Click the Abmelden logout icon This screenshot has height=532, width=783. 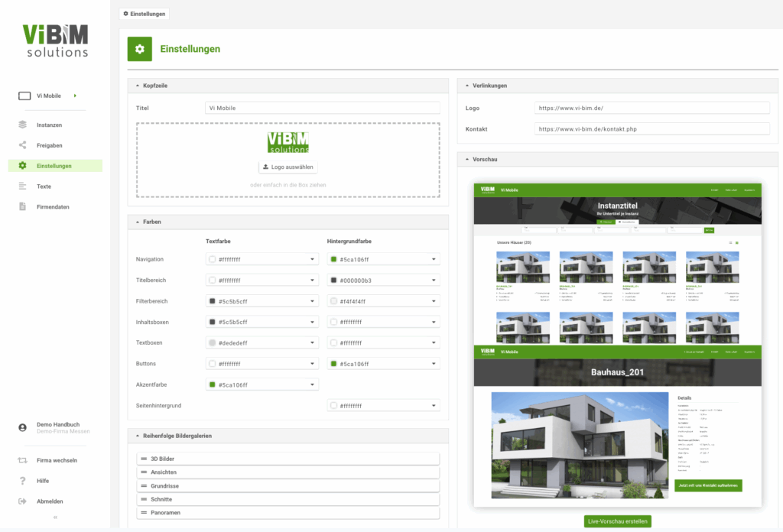tap(22, 501)
